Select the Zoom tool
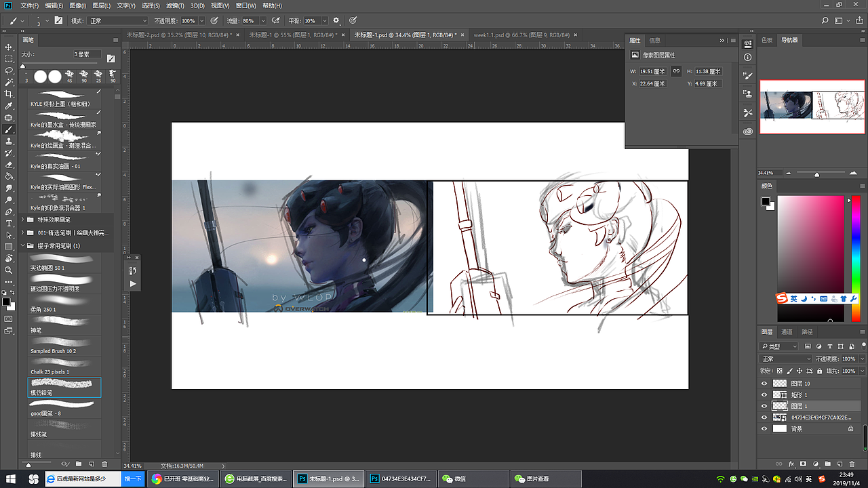This screenshot has width=868, height=488. tap(9, 270)
